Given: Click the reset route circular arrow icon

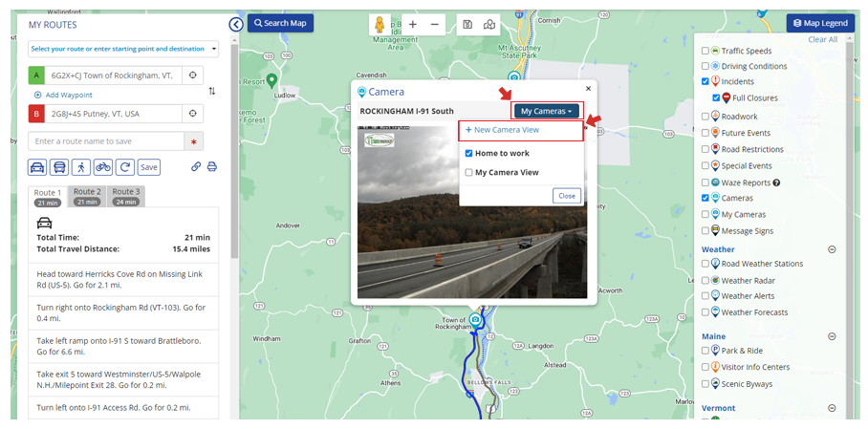Looking at the screenshot, I should 125,166.
